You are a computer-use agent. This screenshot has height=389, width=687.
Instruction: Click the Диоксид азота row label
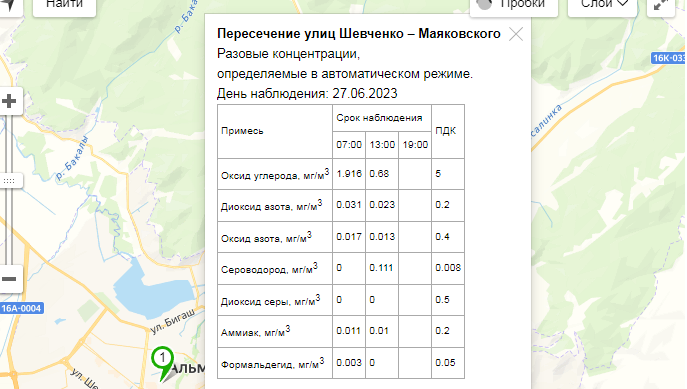coord(271,205)
